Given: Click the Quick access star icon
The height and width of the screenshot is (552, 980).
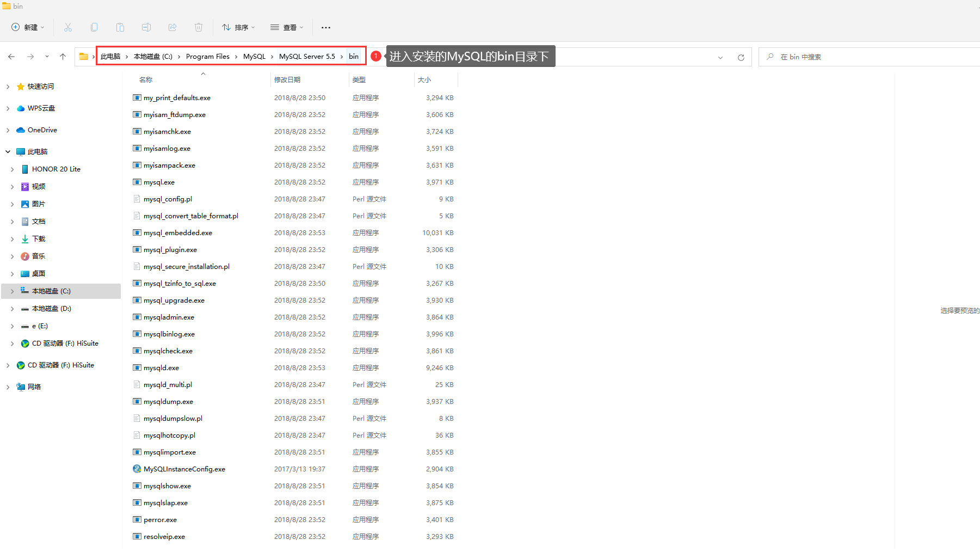Looking at the screenshot, I should click(x=21, y=87).
